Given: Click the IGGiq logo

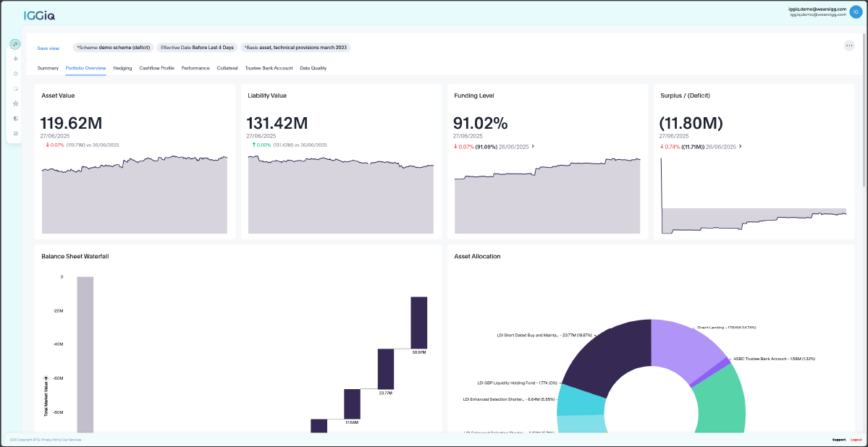Looking at the screenshot, I should (x=39, y=15).
